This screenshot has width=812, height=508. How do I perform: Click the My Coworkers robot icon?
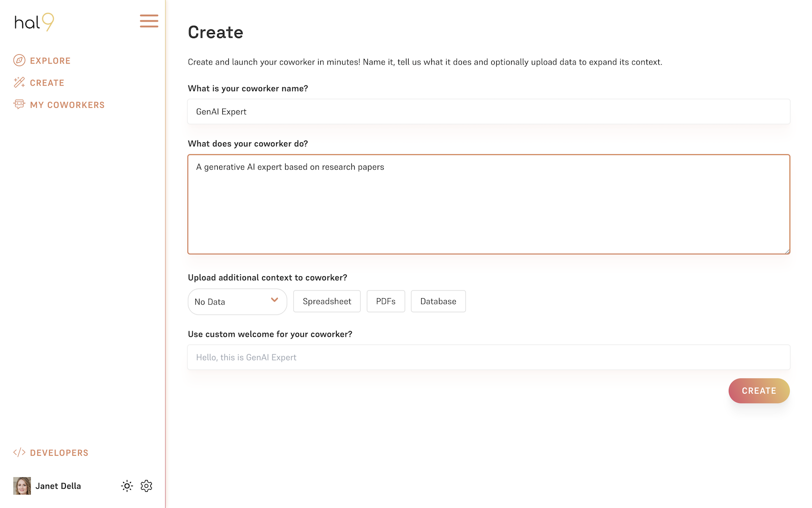[19, 104]
